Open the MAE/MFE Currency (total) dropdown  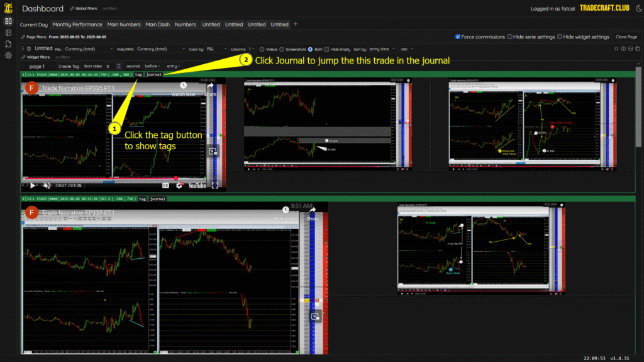point(161,49)
